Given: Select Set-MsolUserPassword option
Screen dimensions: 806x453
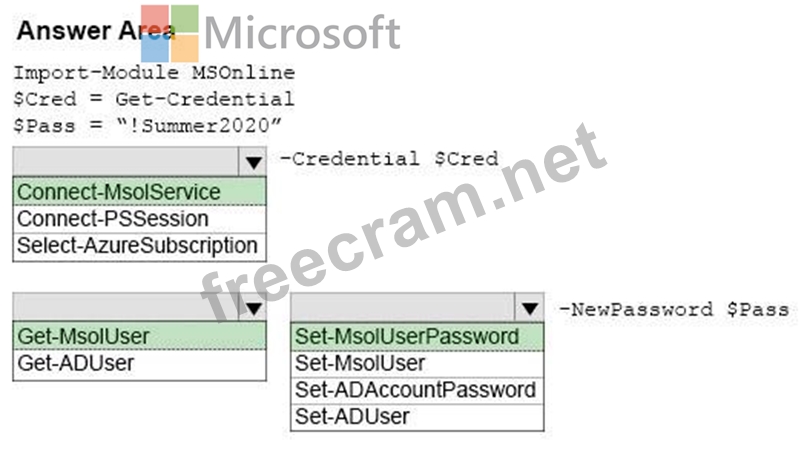Looking at the screenshot, I should [417, 337].
